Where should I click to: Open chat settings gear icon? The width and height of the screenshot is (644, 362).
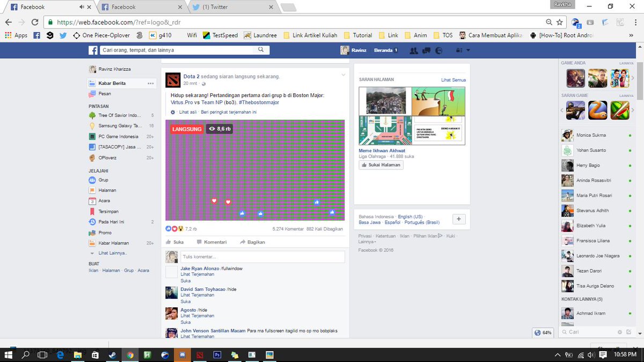point(620,332)
